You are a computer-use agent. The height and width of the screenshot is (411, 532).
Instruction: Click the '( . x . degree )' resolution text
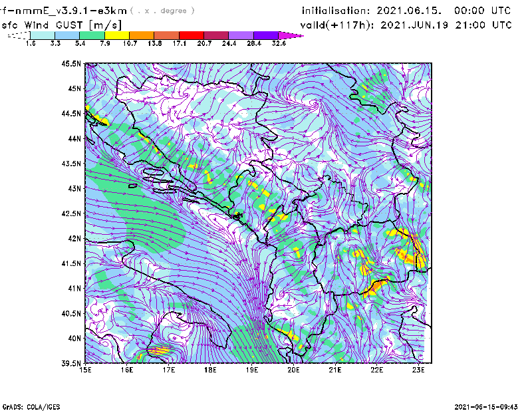[162, 11]
